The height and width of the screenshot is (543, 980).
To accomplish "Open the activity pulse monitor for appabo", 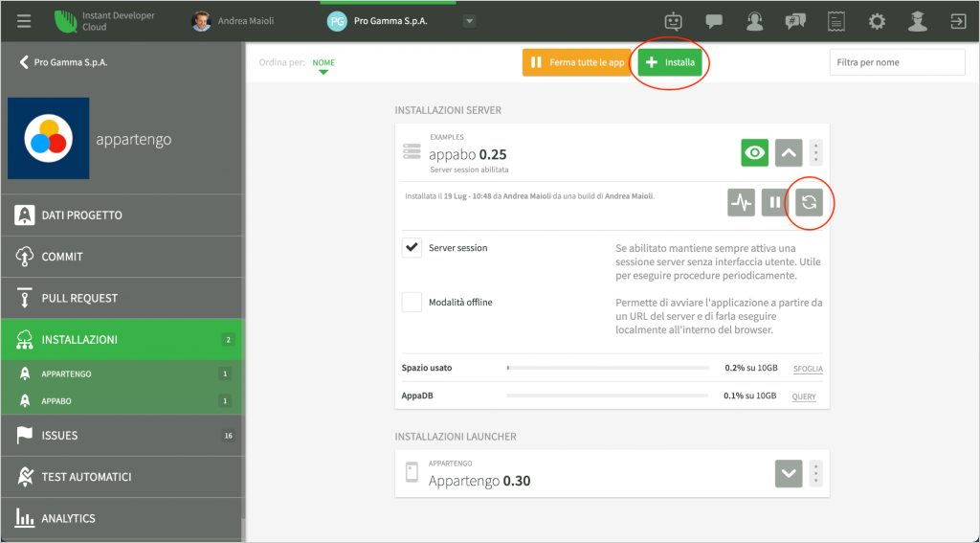I will [742, 203].
